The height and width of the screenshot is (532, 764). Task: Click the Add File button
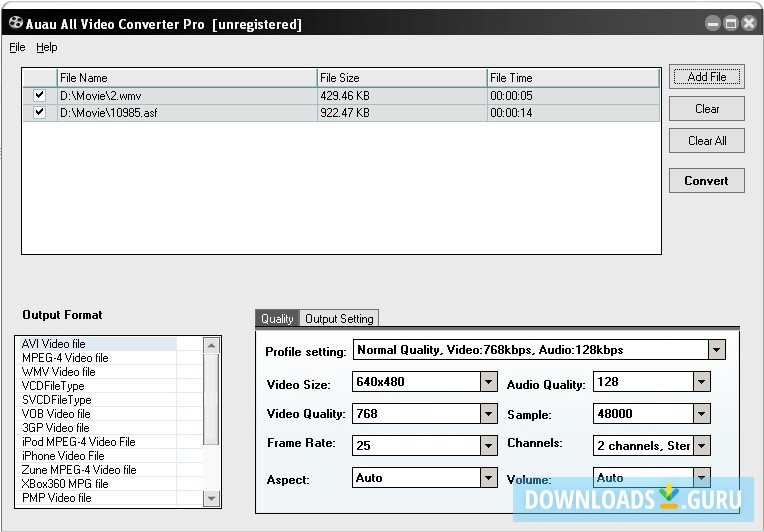707,76
